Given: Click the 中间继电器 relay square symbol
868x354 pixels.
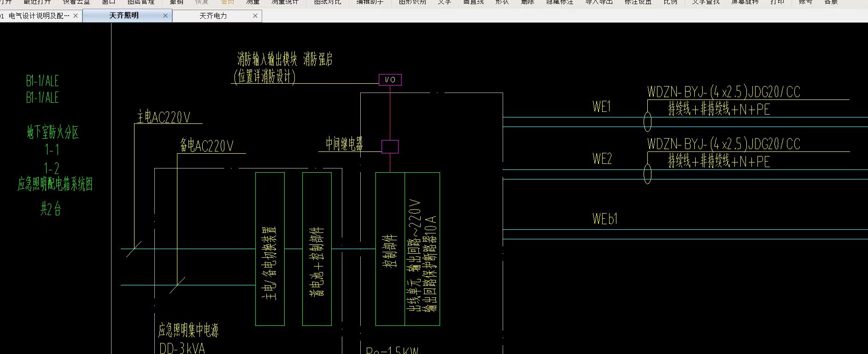Looking at the screenshot, I should (x=390, y=147).
